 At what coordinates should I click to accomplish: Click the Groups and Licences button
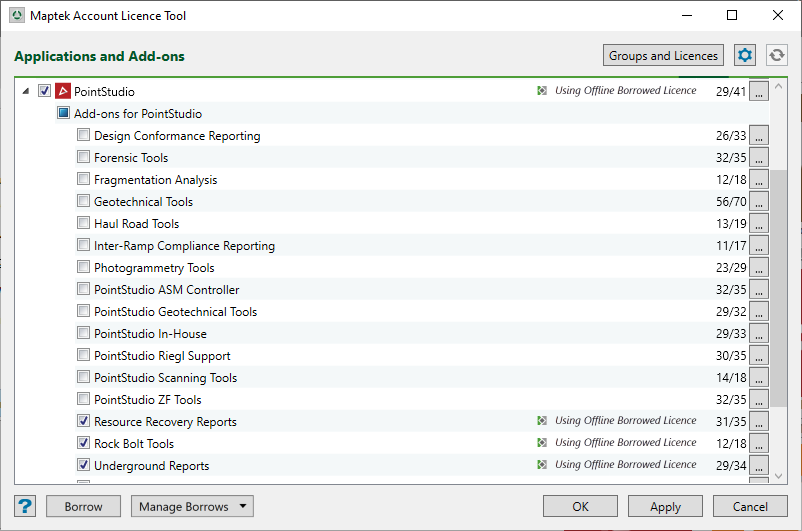point(663,55)
